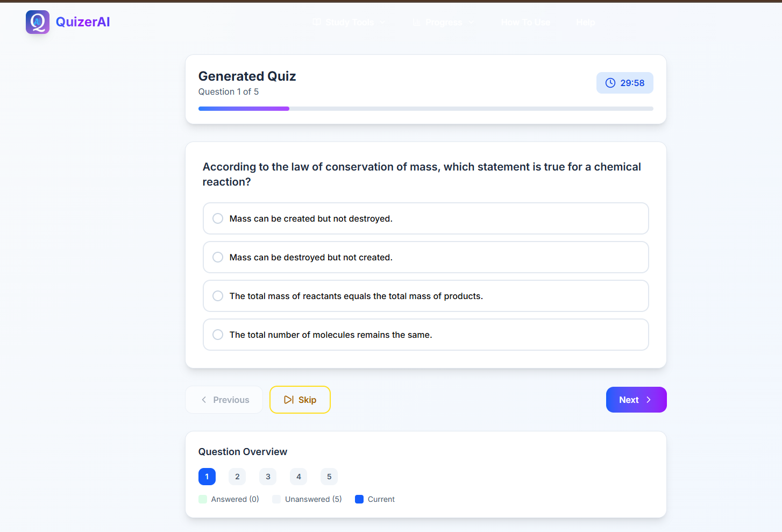The width and height of the screenshot is (782, 532).
Task: Select 'total number of molecules remains the same'
Action: point(426,335)
